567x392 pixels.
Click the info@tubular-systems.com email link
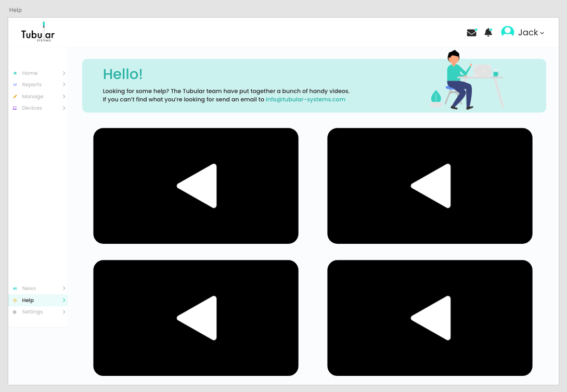tap(305, 99)
